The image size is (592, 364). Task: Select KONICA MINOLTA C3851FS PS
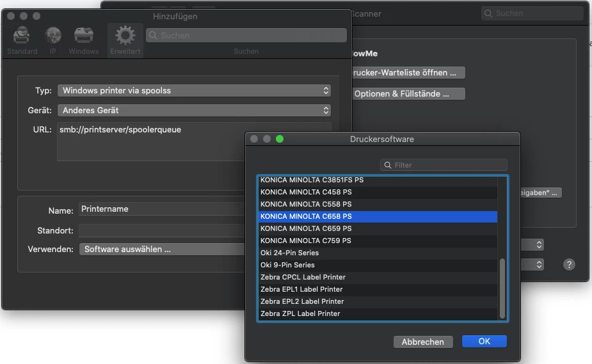[x=378, y=180]
